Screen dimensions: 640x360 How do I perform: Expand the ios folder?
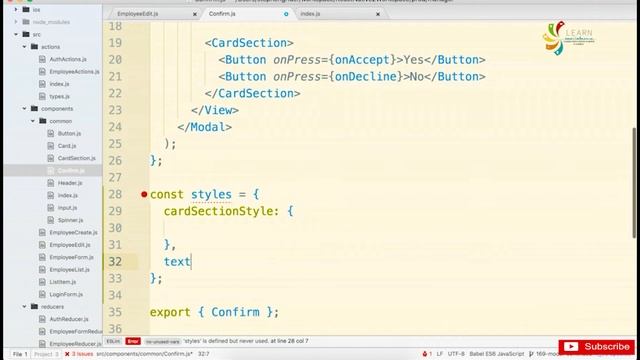click(16, 9)
